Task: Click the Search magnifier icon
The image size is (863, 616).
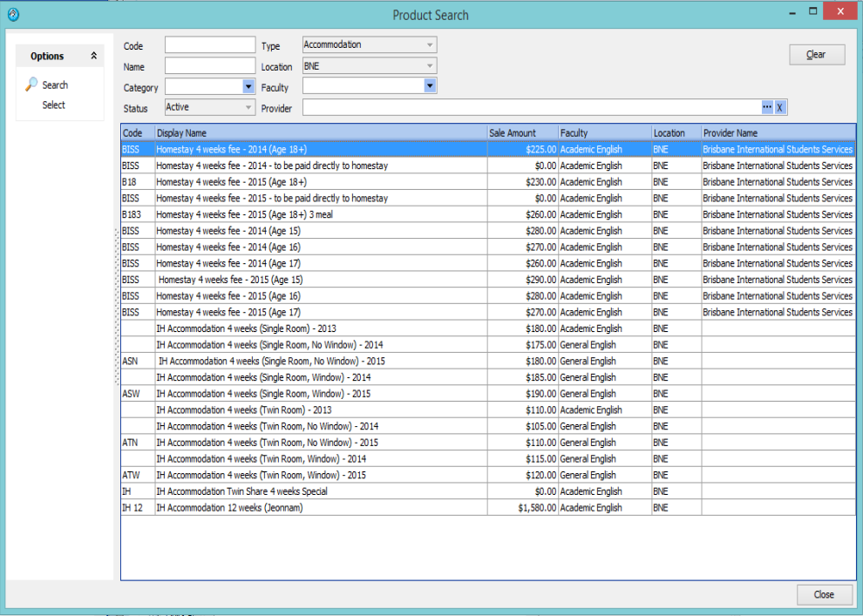Action: click(32, 85)
